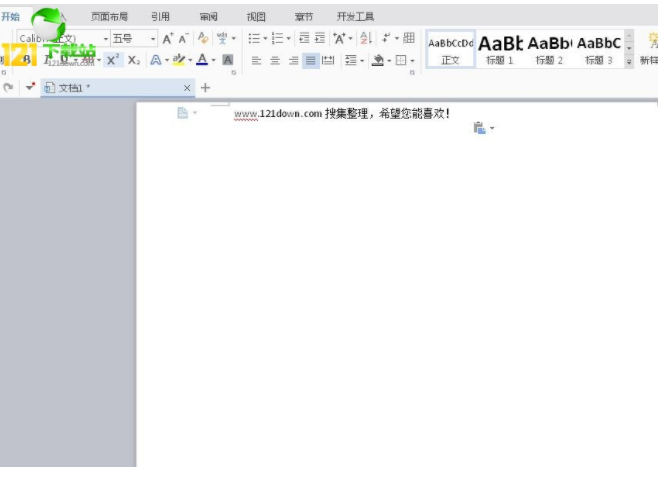Click the phonetic guide icon

point(222,38)
